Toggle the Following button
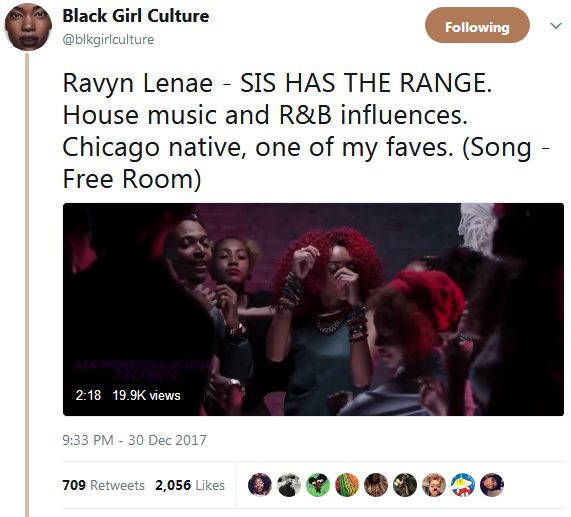 pos(477,25)
